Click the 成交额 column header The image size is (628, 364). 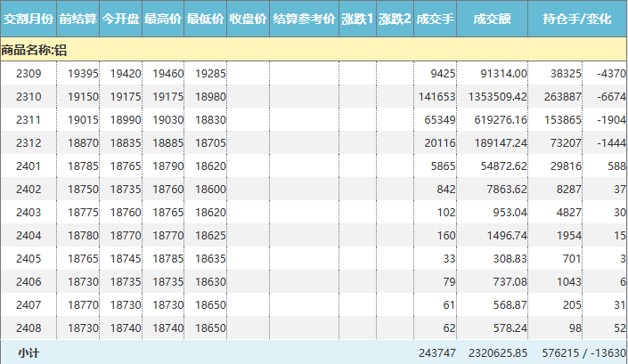click(492, 19)
